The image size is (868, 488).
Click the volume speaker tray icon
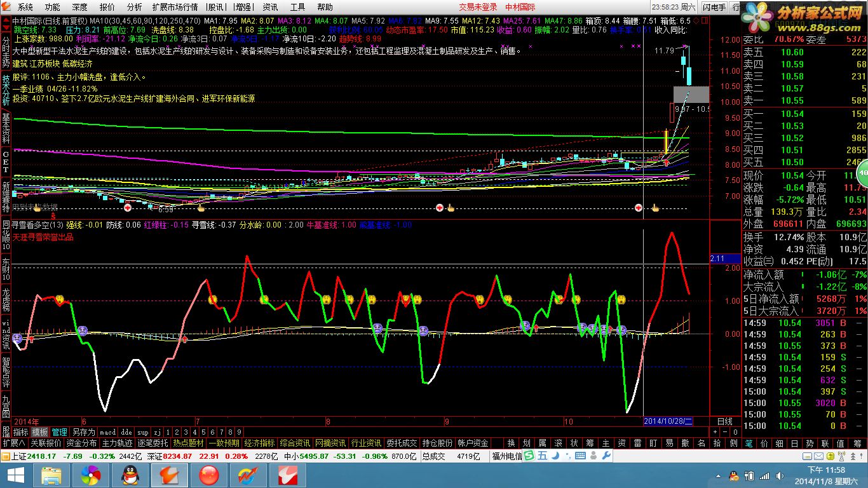pyautogui.click(x=780, y=475)
